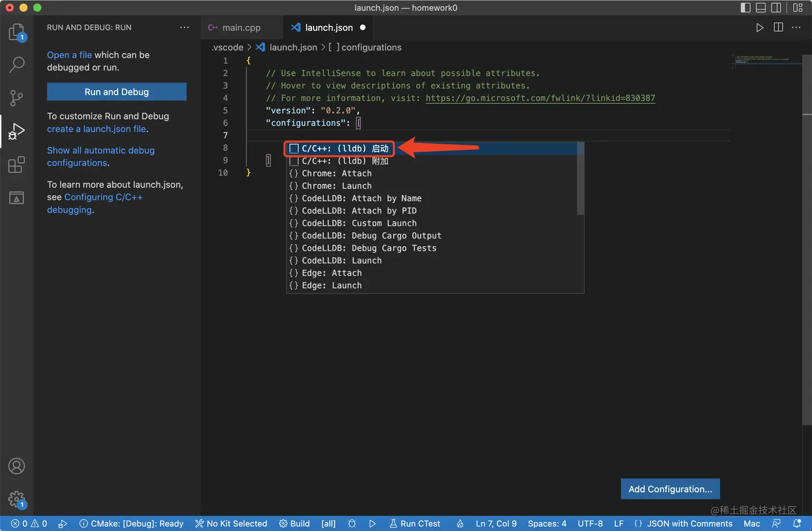Split the editor right
This screenshot has height=531, width=812.
(778, 27)
